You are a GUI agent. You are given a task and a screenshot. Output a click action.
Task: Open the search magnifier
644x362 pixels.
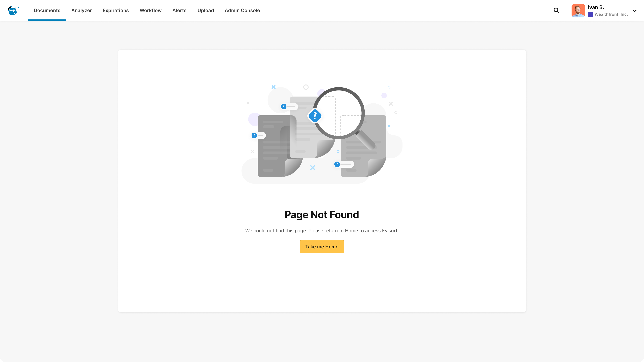[x=556, y=11]
